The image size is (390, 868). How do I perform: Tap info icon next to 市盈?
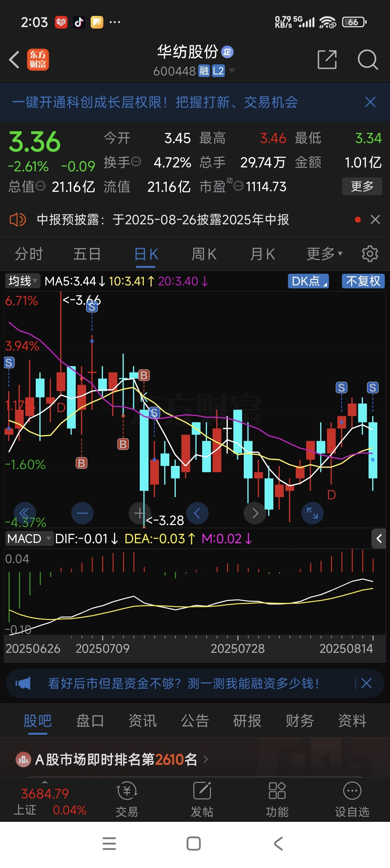(x=238, y=186)
